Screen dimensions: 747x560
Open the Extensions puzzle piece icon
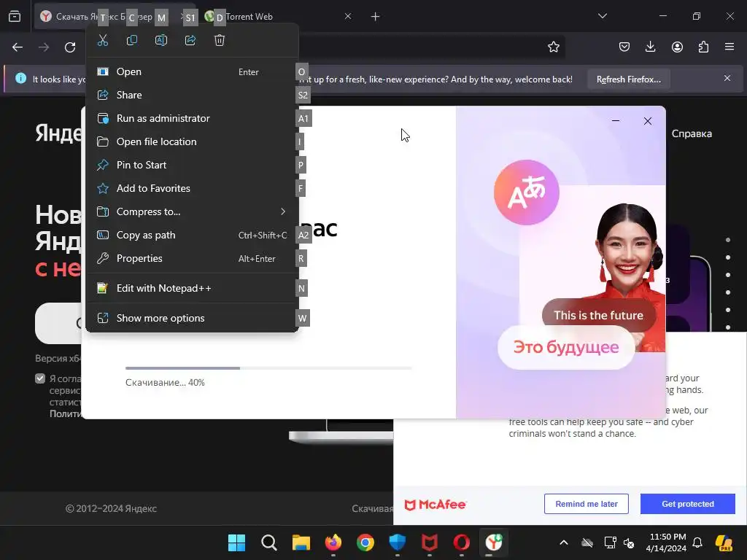pyautogui.click(x=703, y=47)
